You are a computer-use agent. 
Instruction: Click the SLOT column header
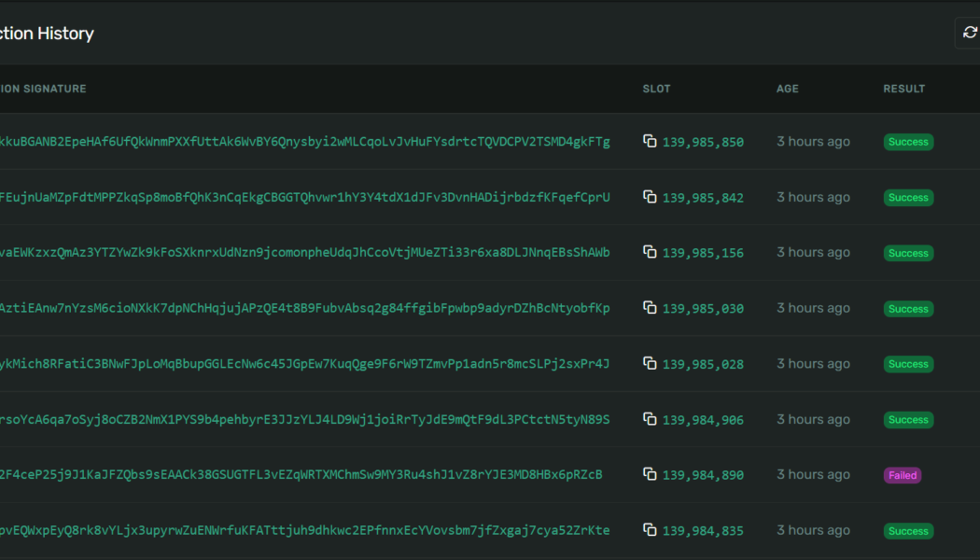tap(656, 89)
